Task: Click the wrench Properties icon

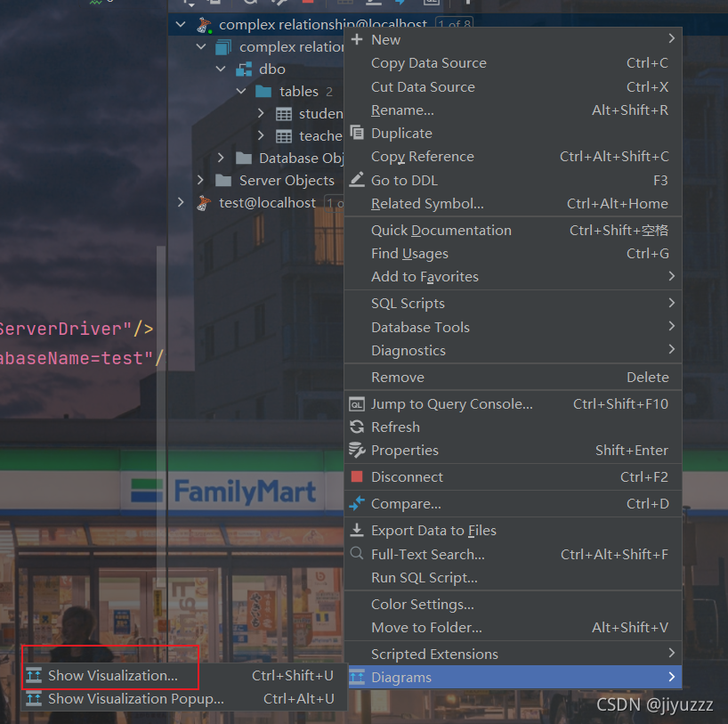Action: (357, 450)
